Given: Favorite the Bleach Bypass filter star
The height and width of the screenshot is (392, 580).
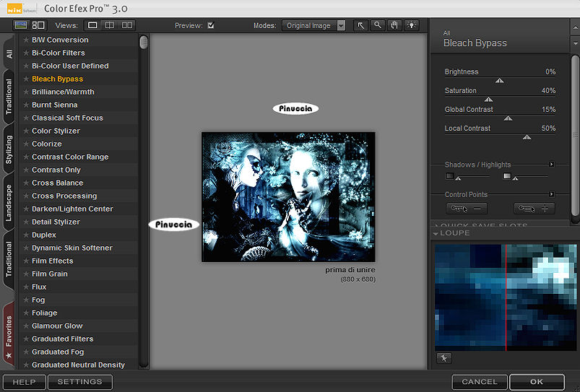Looking at the screenshot, I should 26,79.
